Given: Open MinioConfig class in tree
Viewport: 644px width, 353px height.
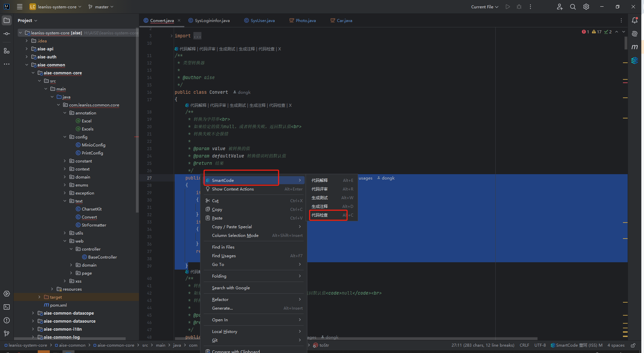Looking at the screenshot, I should (x=94, y=145).
